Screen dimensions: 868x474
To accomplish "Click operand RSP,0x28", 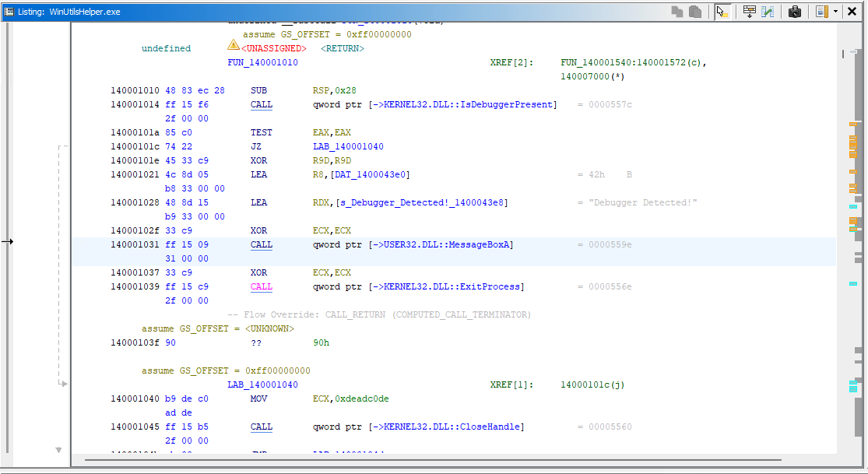I will tap(335, 90).
